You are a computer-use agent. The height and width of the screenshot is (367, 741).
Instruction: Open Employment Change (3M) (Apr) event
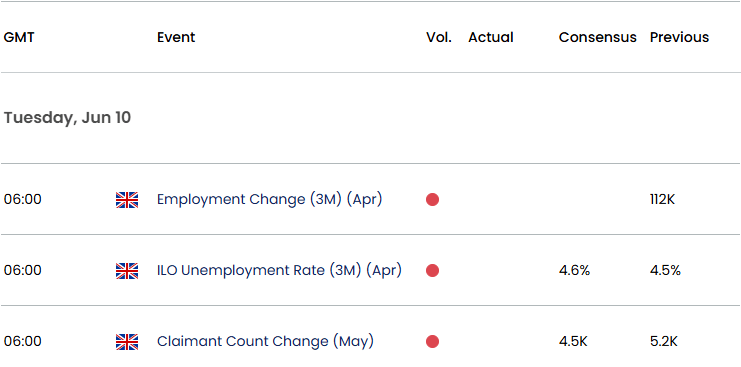pos(269,200)
